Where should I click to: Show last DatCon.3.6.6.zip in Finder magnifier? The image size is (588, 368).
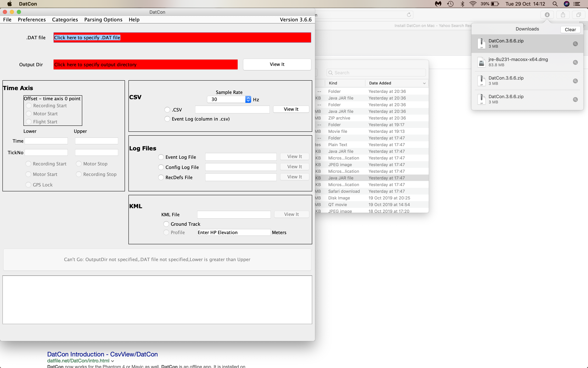[575, 99]
